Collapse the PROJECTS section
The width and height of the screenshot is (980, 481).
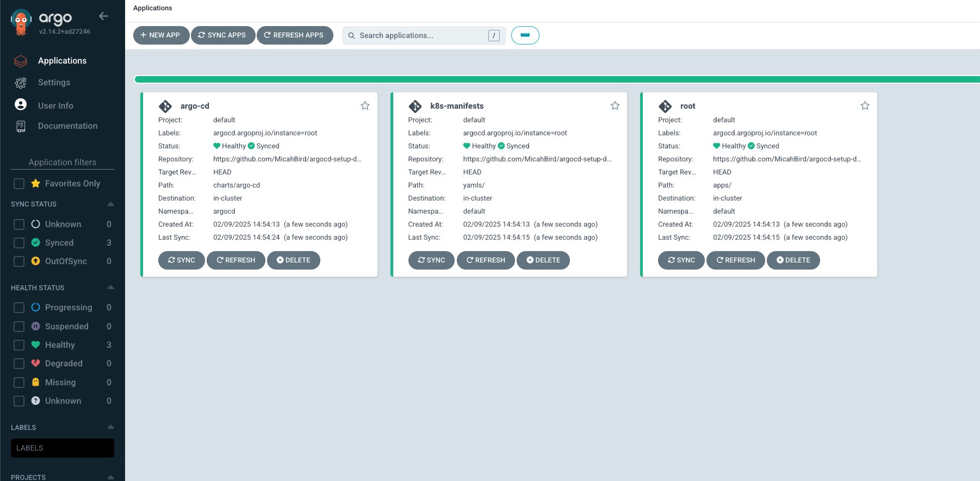(x=110, y=477)
